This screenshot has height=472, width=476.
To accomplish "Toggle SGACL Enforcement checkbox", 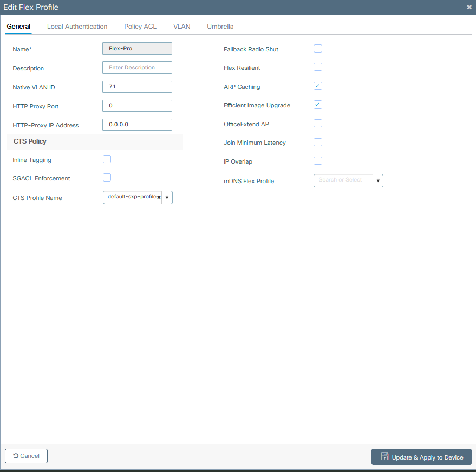I will pyautogui.click(x=107, y=177).
